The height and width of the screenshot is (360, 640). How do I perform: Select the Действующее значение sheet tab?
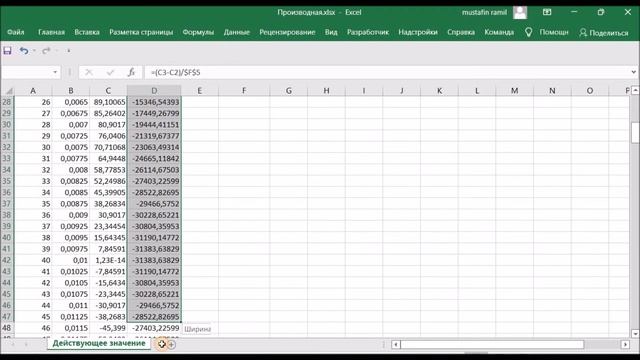[99, 343]
